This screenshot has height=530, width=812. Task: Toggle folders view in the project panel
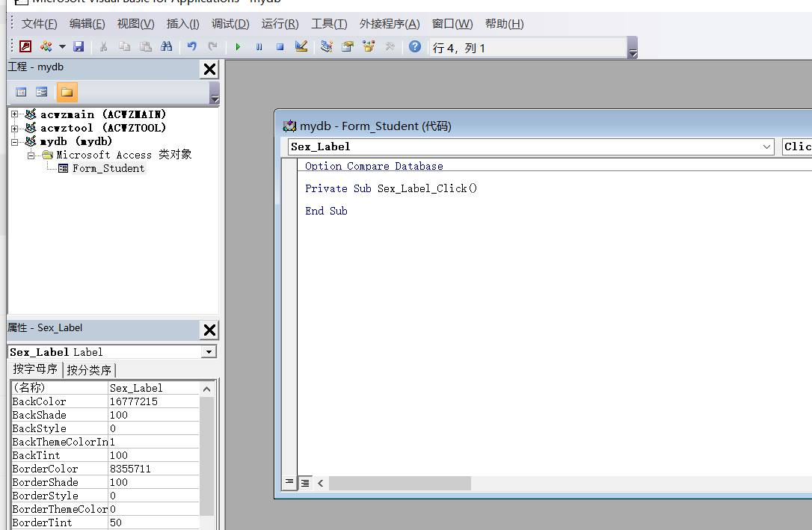67,92
